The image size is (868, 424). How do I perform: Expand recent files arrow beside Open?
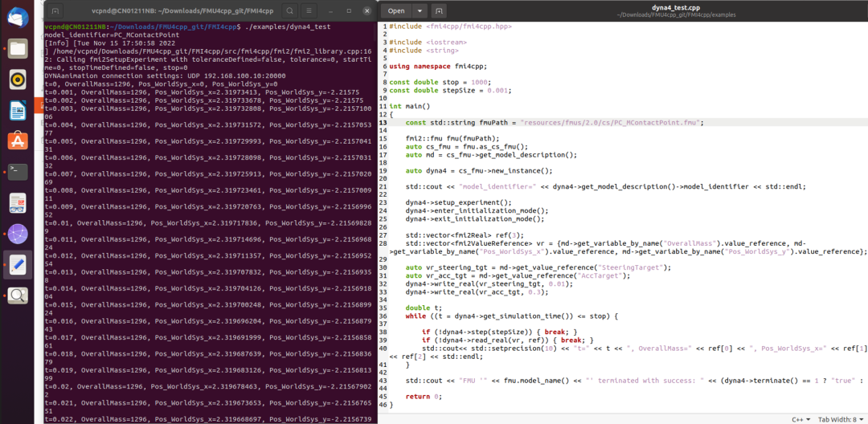[420, 10]
